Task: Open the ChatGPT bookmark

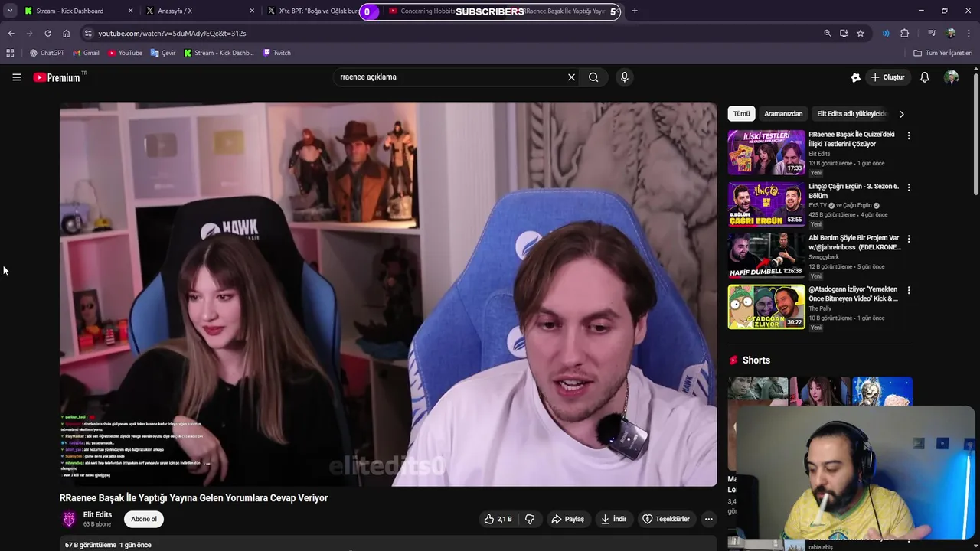Action: click(x=47, y=53)
